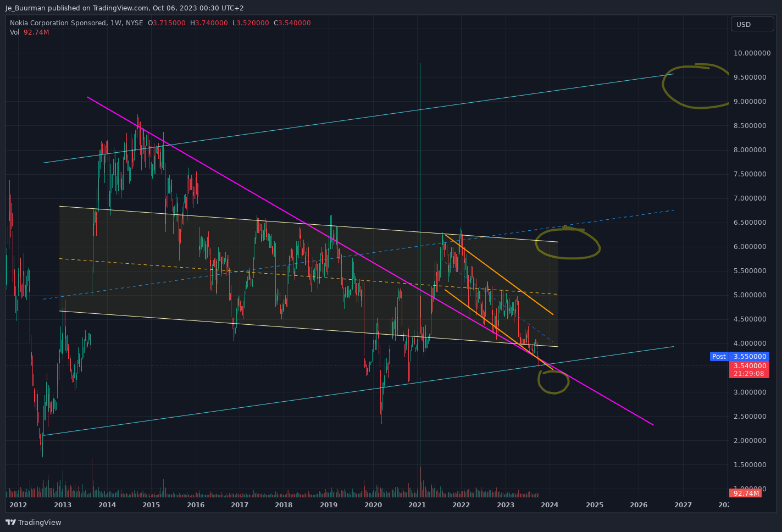Click the 6.500000 price axis label

click(750, 222)
